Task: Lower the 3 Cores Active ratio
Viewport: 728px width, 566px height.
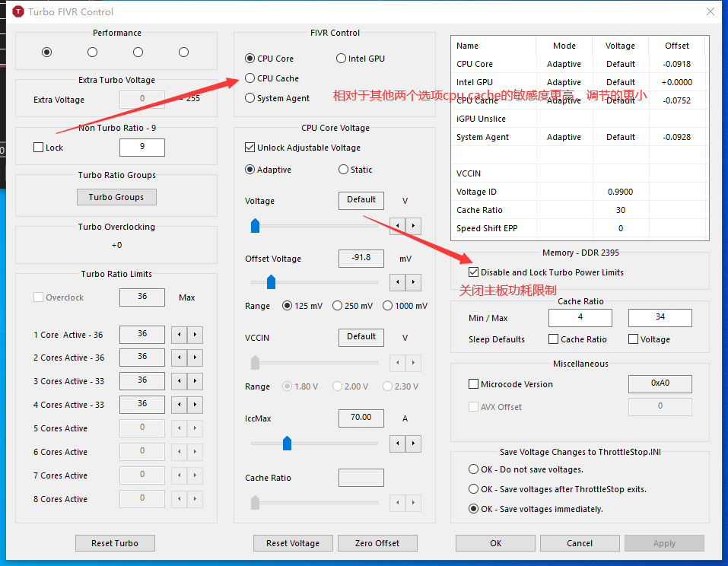Action: (180, 380)
